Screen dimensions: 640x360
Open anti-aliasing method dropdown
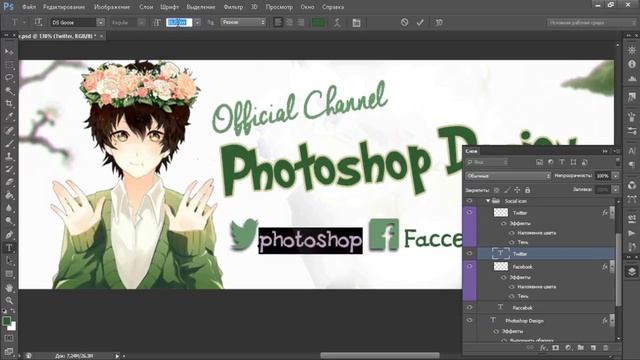click(x=243, y=22)
